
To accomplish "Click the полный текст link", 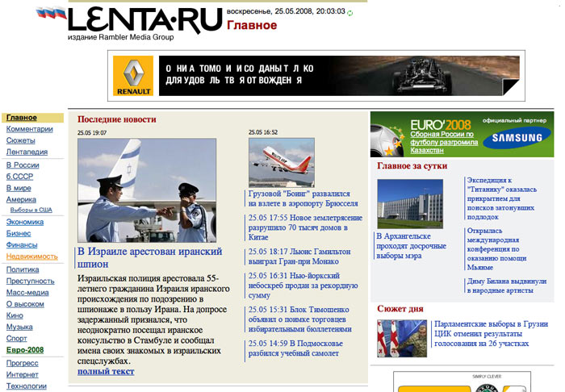I will 106,371.
